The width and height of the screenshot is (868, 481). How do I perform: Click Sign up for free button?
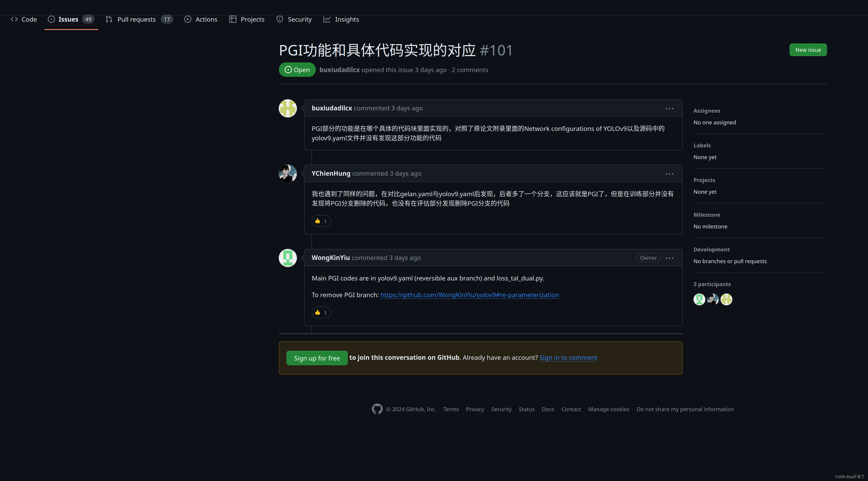317,358
